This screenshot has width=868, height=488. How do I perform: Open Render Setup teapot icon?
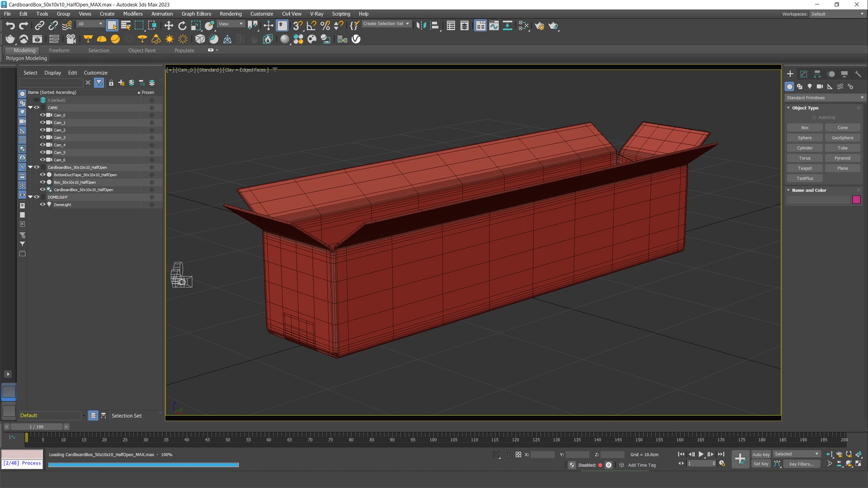[539, 26]
